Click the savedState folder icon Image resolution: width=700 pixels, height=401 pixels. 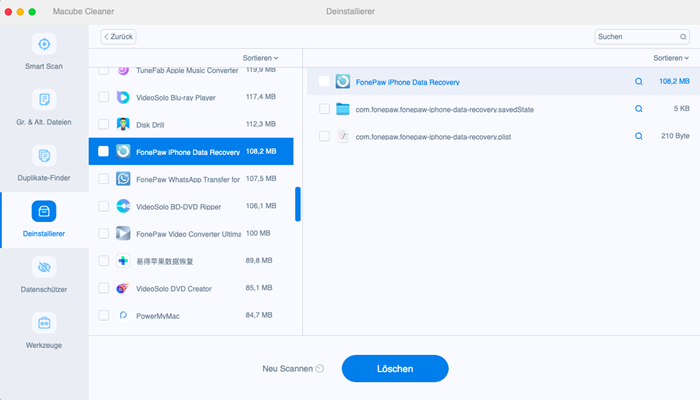click(342, 109)
